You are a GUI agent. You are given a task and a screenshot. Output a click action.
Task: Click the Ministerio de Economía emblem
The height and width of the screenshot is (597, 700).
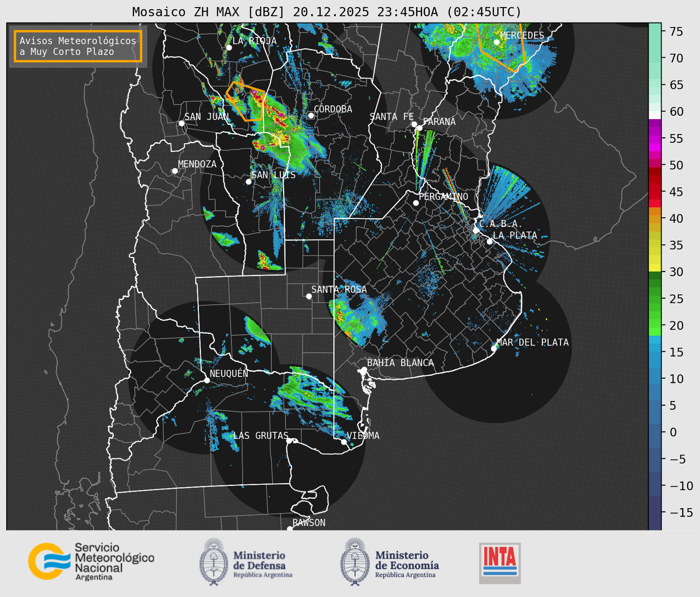[355, 562]
